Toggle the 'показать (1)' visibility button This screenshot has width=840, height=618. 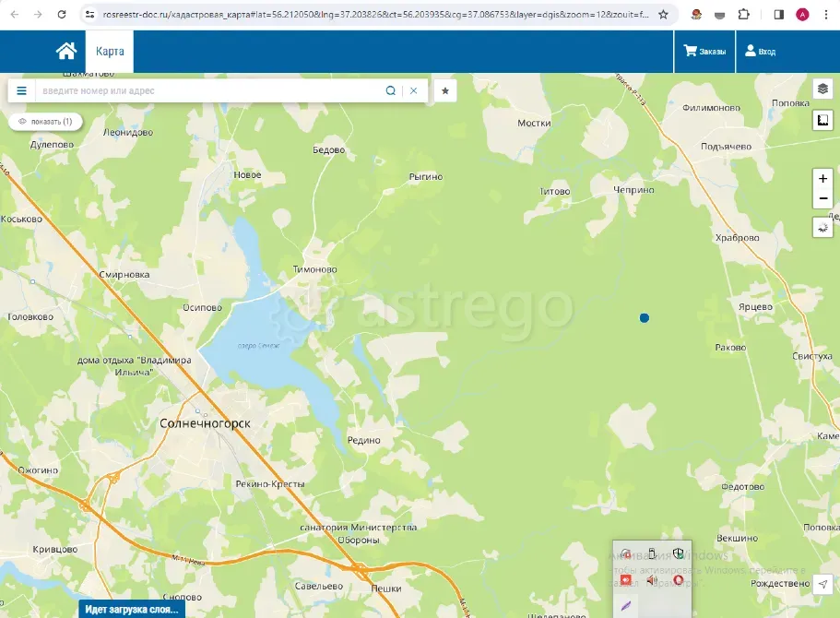[x=45, y=121]
